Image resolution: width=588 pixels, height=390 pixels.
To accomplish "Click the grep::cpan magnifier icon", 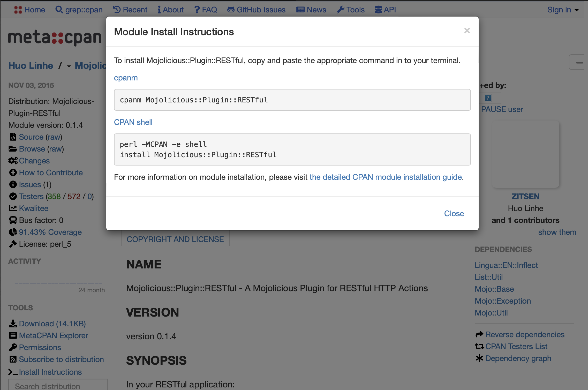I will point(59,10).
